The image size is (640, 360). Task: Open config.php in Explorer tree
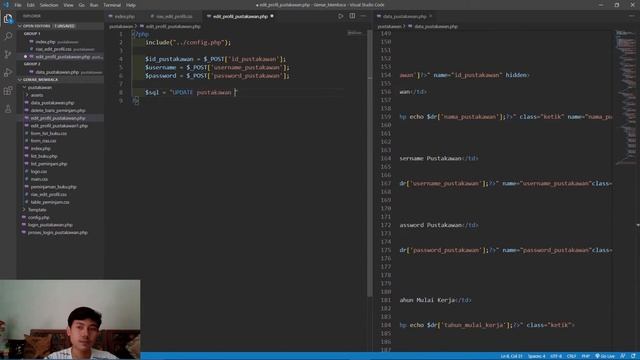click(39, 218)
